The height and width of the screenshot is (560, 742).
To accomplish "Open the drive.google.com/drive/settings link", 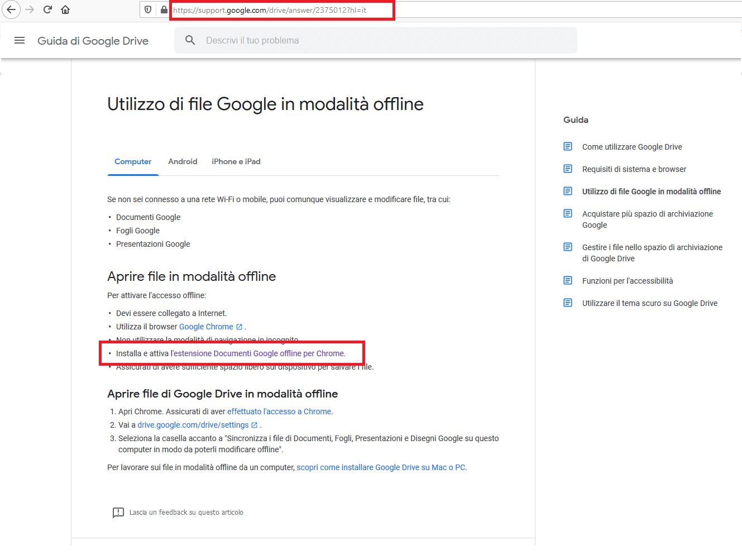I will click(193, 425).
